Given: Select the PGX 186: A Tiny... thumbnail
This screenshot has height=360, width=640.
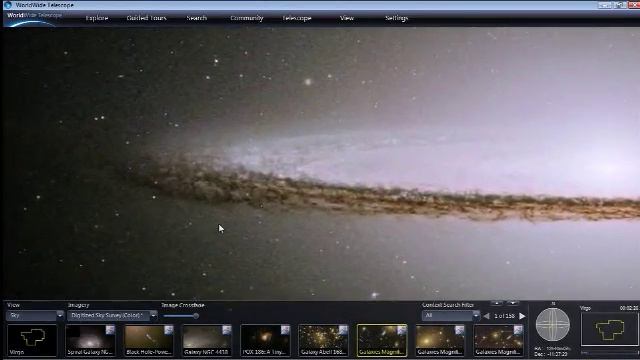Looking at the screenshot, I should 265,340.
